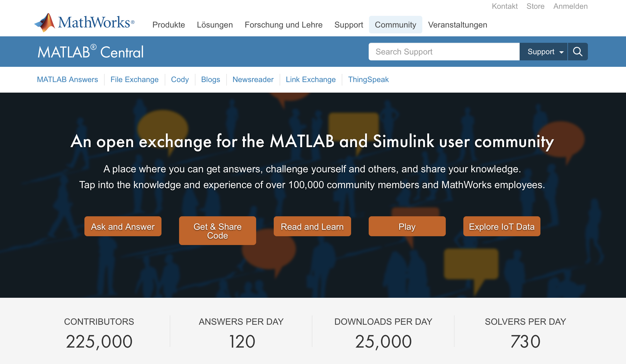
Task: Select Lösungen in the navigation bar
Action: pos(215,25)
